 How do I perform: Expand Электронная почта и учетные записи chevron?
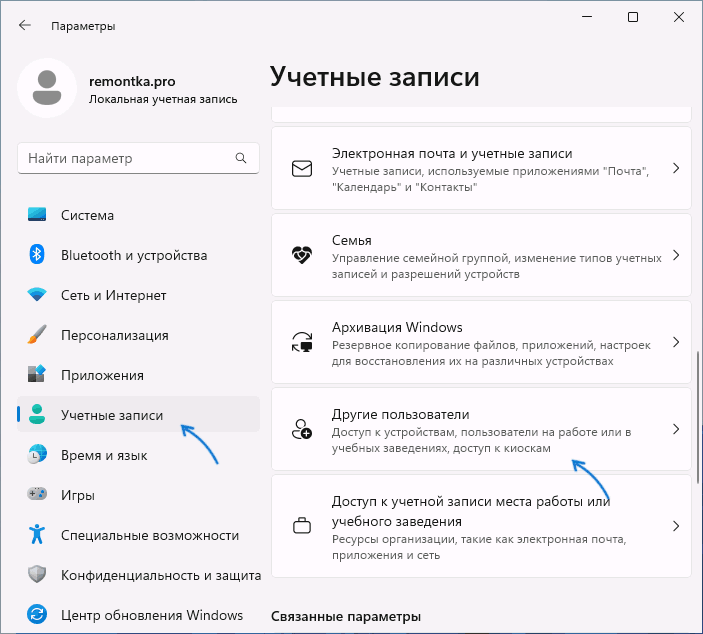click(x=676, y=168)
